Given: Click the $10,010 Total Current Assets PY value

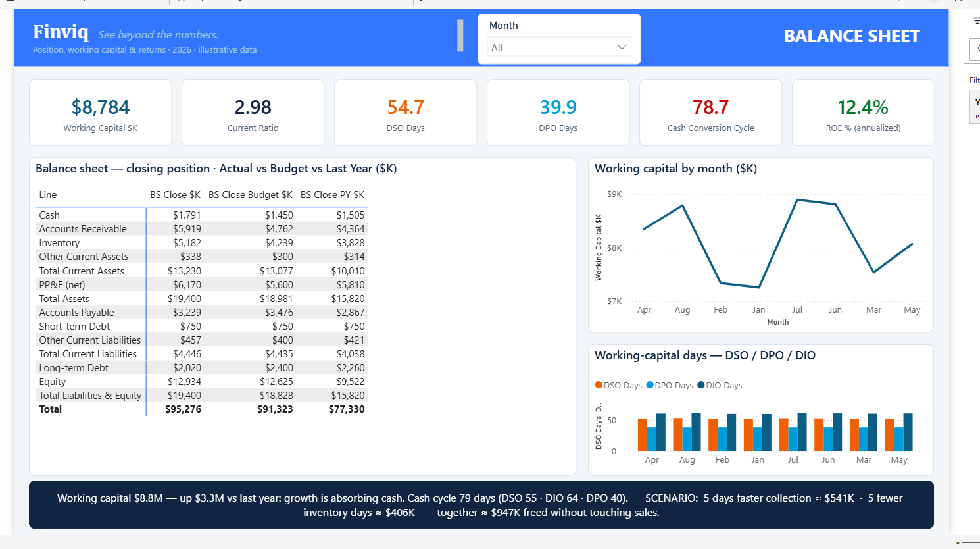Looking at the screenshot, I should (x=348, y=271).
